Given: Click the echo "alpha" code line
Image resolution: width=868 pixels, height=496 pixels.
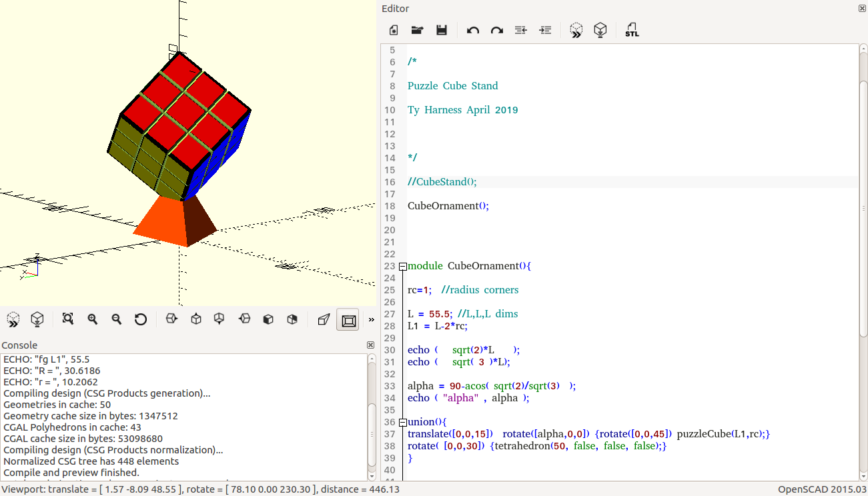Looking at the screenshot, I should [468, 398].
